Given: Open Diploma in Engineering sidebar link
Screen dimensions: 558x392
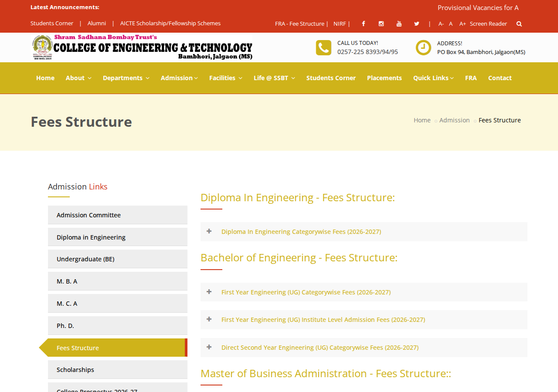Looking at the screenshot, I should coord(118,237).
